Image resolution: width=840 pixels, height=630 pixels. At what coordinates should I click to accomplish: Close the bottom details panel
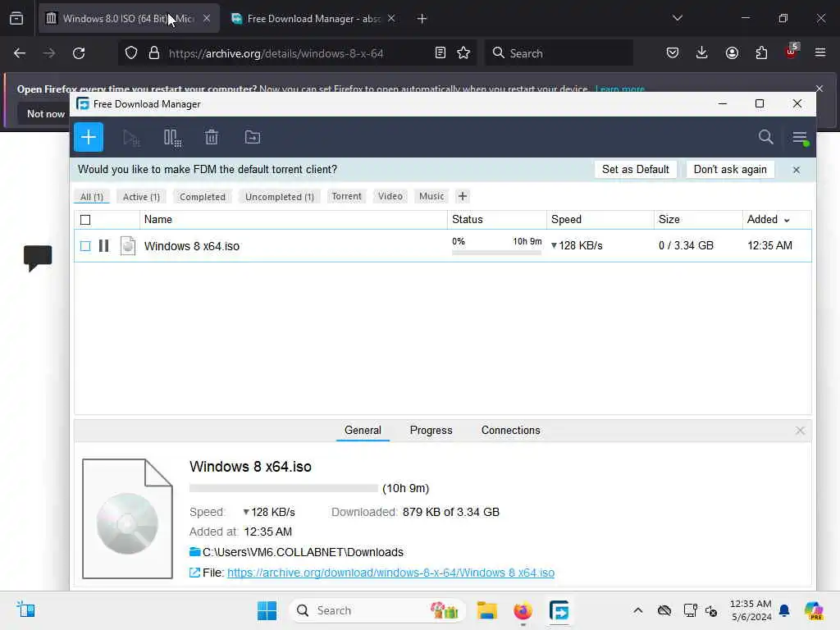pyautogui.click(x=800, y=431)
